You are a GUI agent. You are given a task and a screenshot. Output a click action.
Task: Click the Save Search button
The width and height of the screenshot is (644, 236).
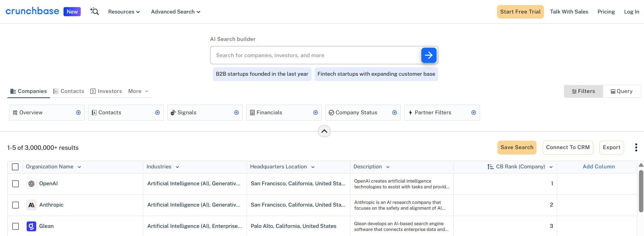517,147
